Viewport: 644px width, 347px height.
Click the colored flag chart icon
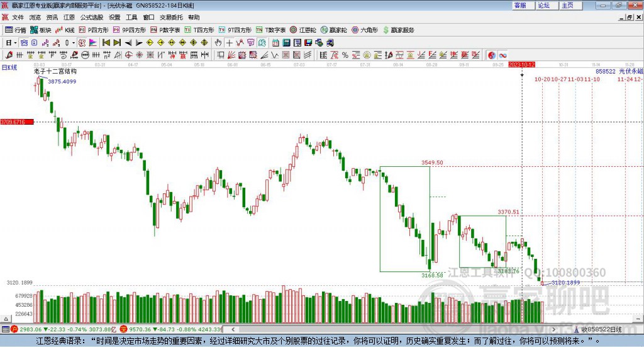[93, 43]
